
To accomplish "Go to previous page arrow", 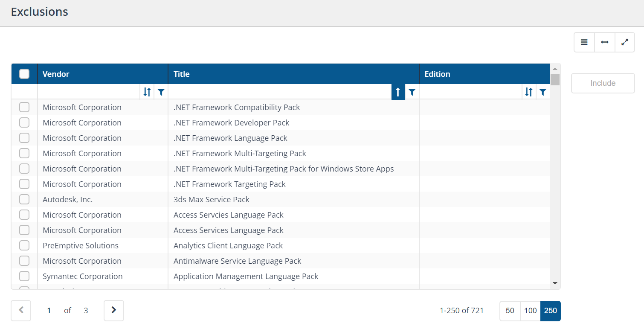I will click(21, 310).
